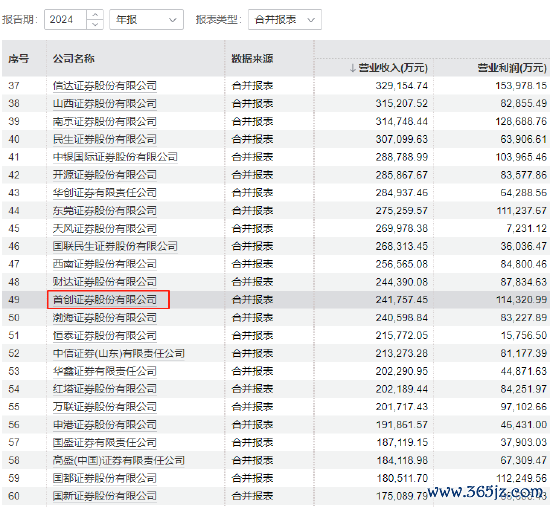
Task: Click the 营业利润(万元) column header
Action: [x=512, y=67]
